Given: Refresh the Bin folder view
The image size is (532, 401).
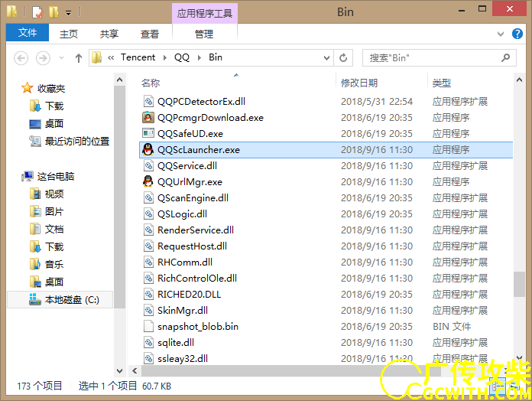Looking at the screenshot, I should pos(343,57).
